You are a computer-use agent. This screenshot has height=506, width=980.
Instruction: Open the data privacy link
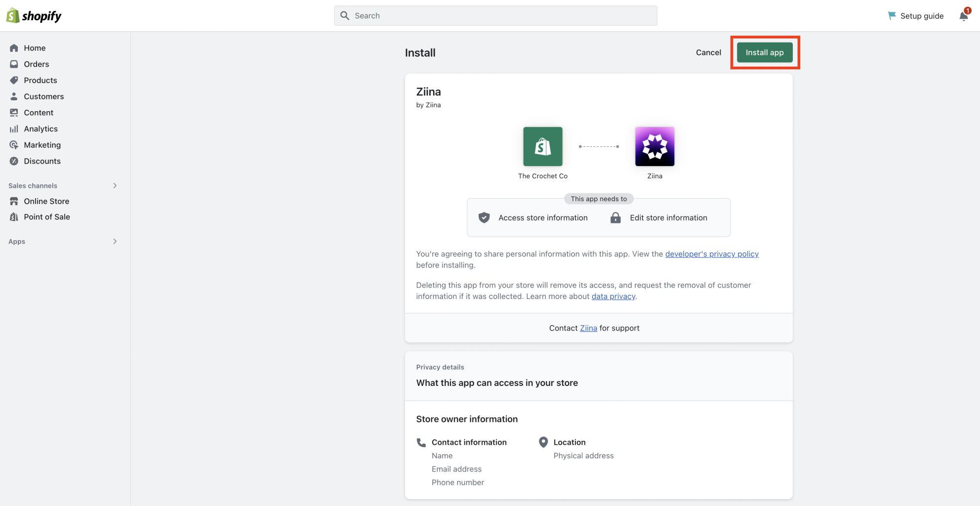point(613,296)
